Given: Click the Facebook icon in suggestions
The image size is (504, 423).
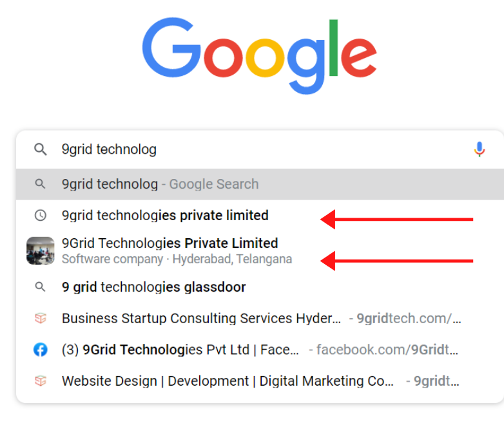Looking at the screenshot, I should pyautogui.click(x=41, y=350).
